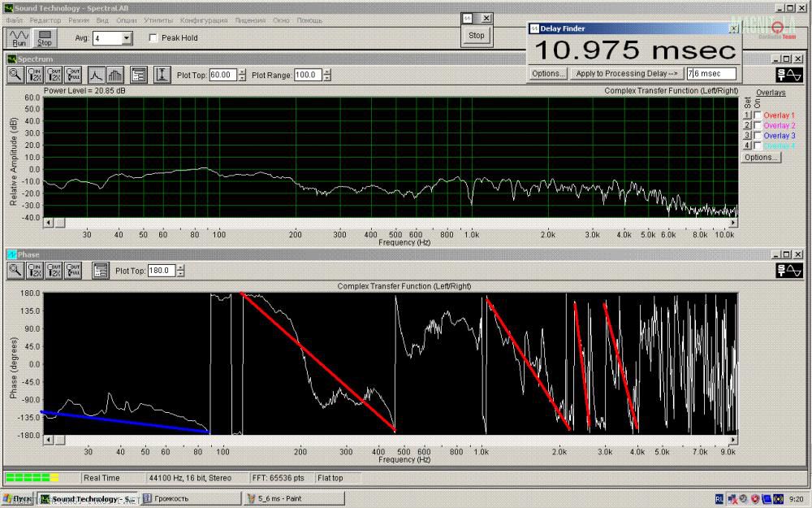Viewport: 812px width, 508px height.
Task: Click Set button 1 for Overlay 1
Action: tap(747, 115)
